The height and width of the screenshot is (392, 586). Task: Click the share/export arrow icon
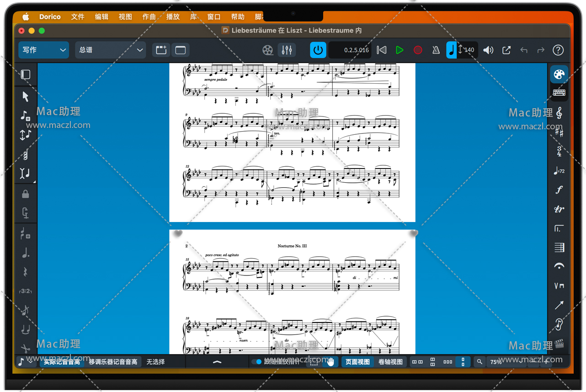tap(506, 50)
